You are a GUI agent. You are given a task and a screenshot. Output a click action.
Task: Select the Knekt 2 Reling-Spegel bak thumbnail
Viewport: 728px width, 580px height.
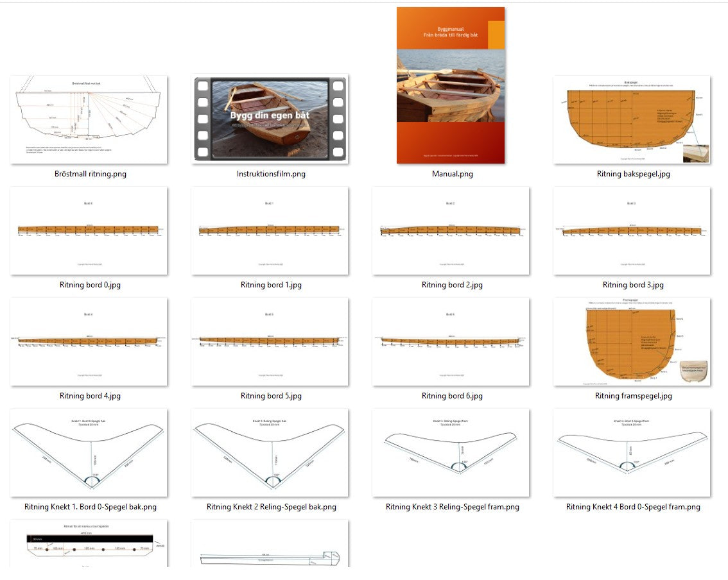tap(270, 452)
